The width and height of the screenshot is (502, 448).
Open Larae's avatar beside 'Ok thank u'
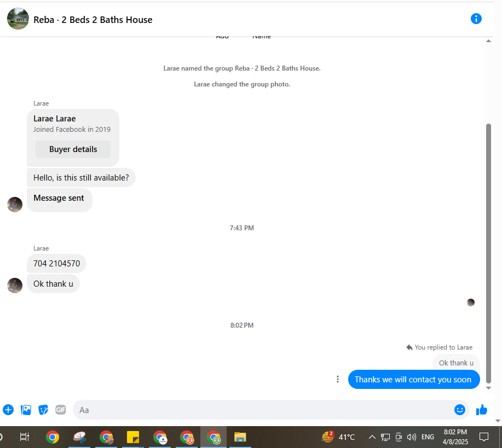point(15,286)
